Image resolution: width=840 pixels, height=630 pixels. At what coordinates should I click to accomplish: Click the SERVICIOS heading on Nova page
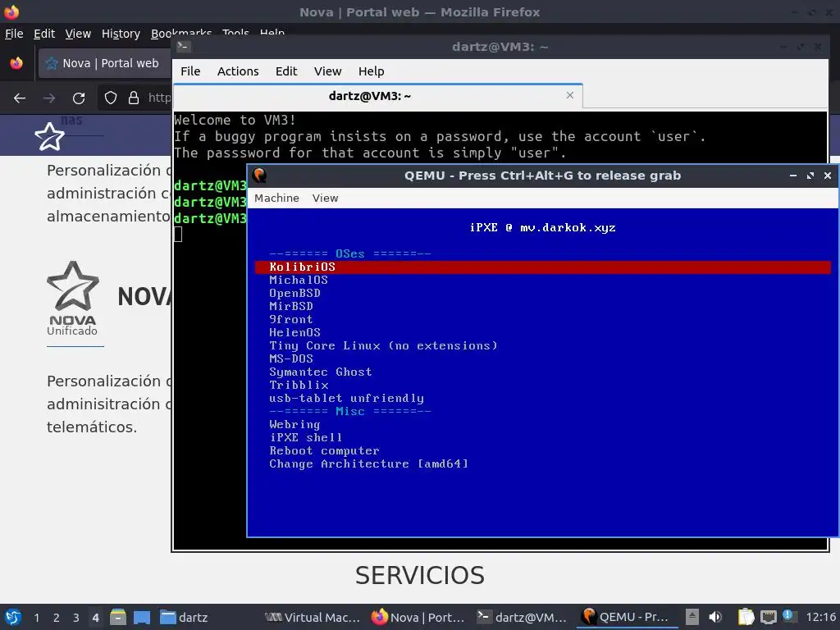[x=419, y=575]
